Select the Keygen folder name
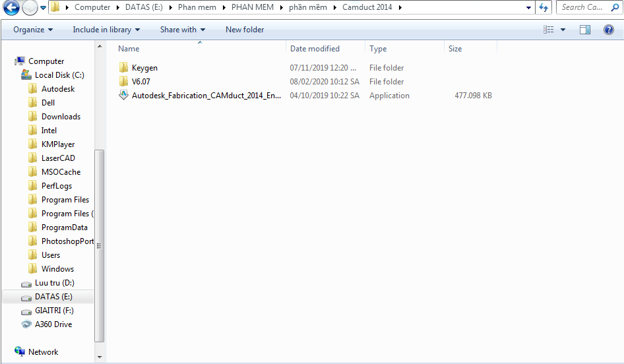The width and height of the screenshot is (624, 364). (x=144, y=68)
